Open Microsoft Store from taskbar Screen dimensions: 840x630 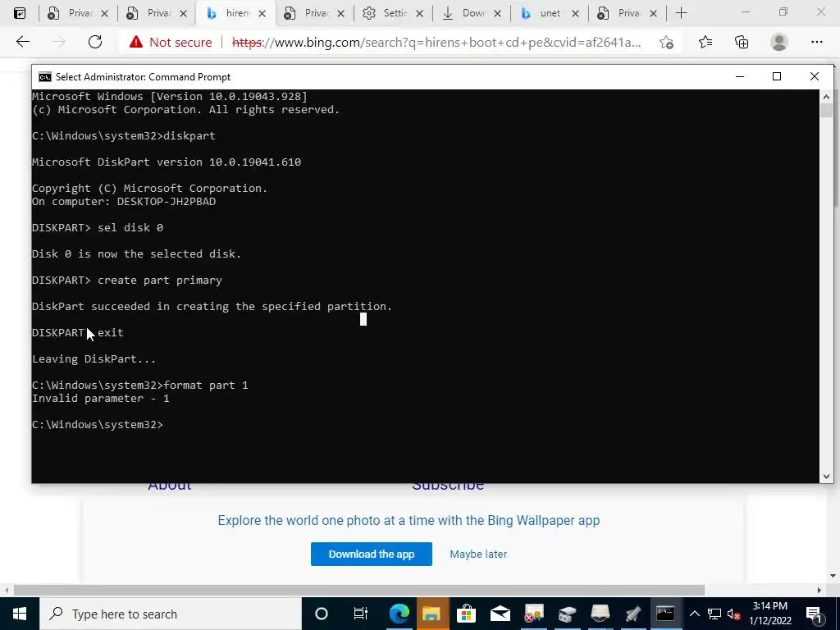(466, 614)
